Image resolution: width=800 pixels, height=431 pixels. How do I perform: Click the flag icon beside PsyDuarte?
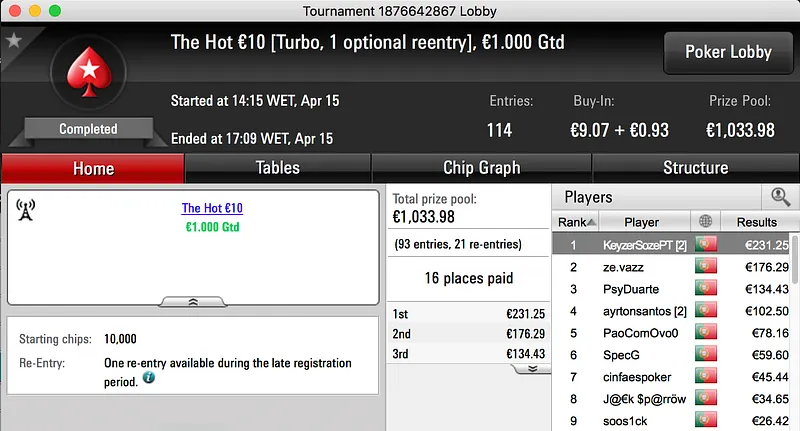click(707, 289)
